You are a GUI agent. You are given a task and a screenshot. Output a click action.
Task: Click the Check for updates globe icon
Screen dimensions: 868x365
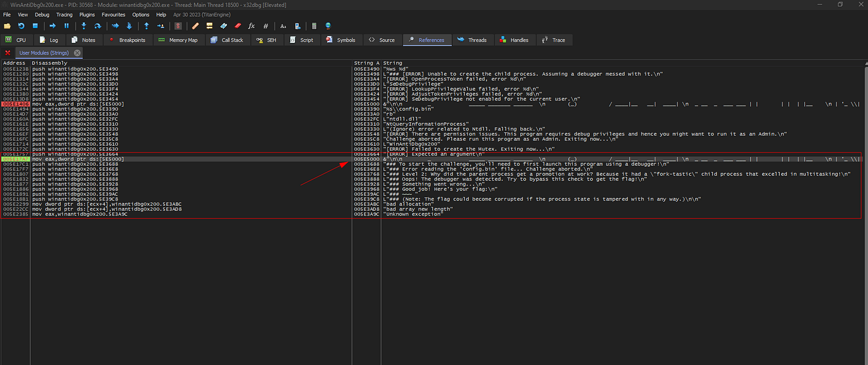point(328,26)
